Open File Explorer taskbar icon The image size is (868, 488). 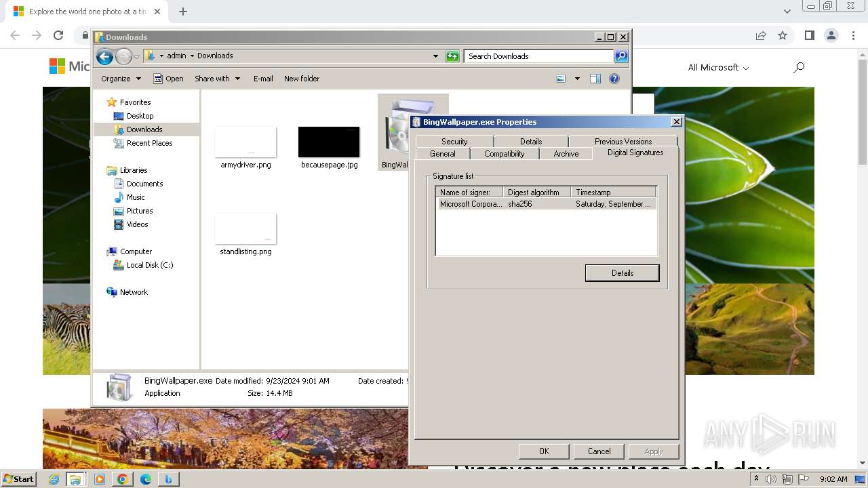pos(75,479)
